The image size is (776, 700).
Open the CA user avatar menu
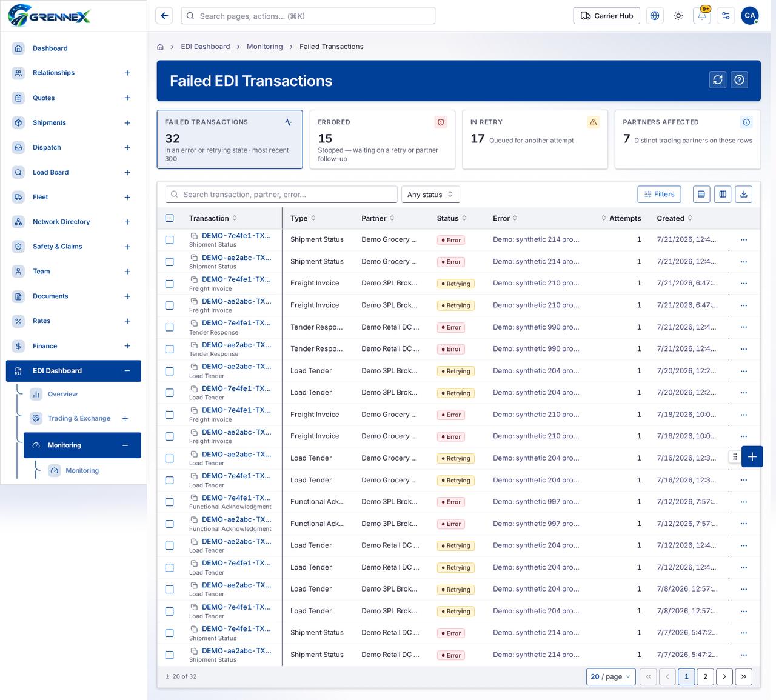(750, 16)
